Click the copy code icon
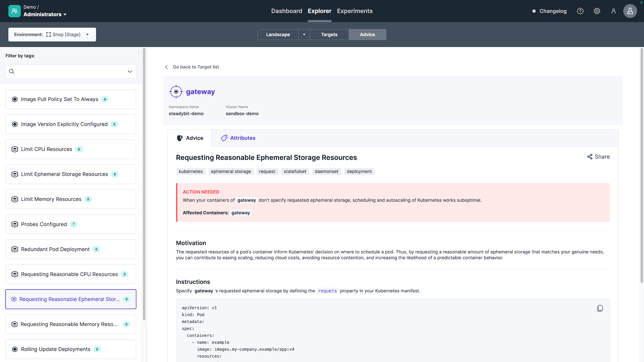 point(600,308)
